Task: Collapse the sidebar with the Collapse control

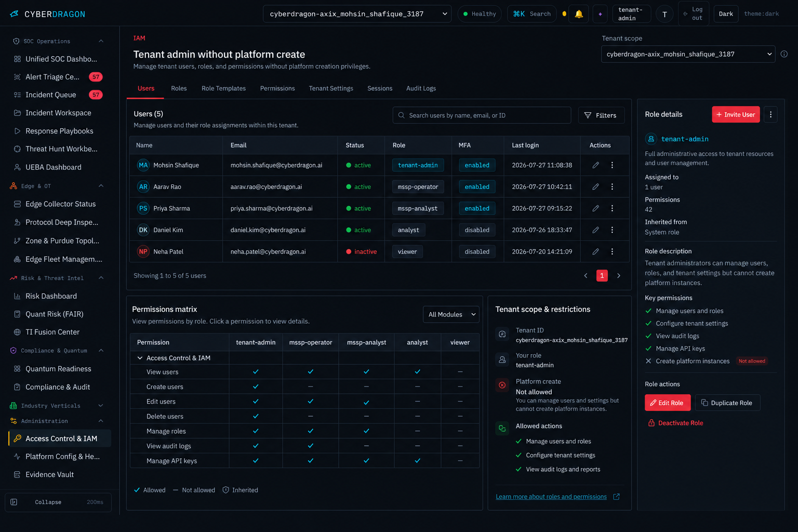Action: click(58, 502)
